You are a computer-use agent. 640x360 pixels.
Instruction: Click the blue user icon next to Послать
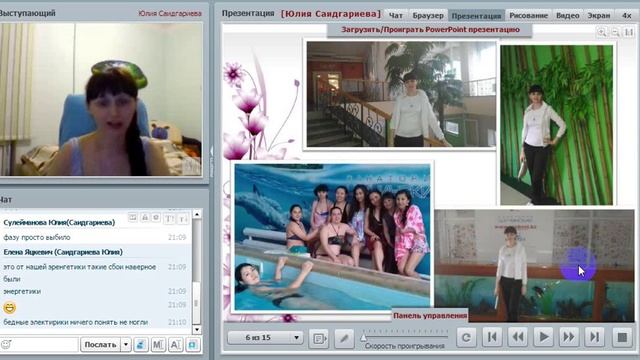click(140, 345)
